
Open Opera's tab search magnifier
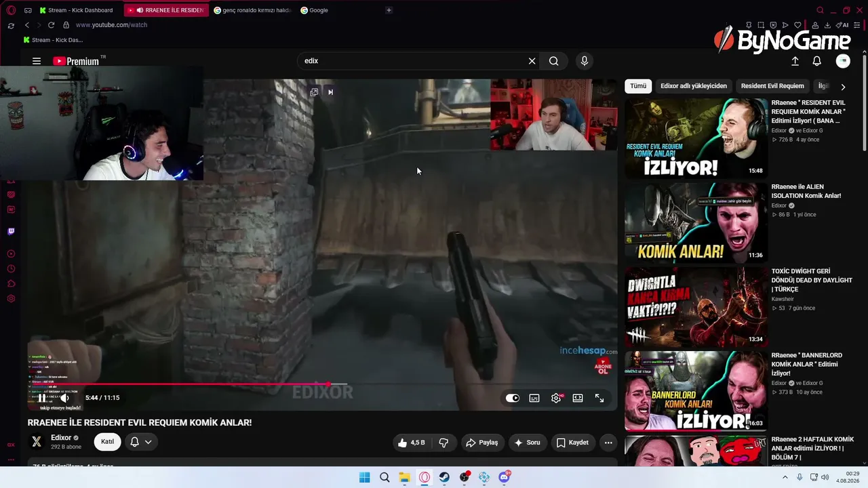point(820,10)
